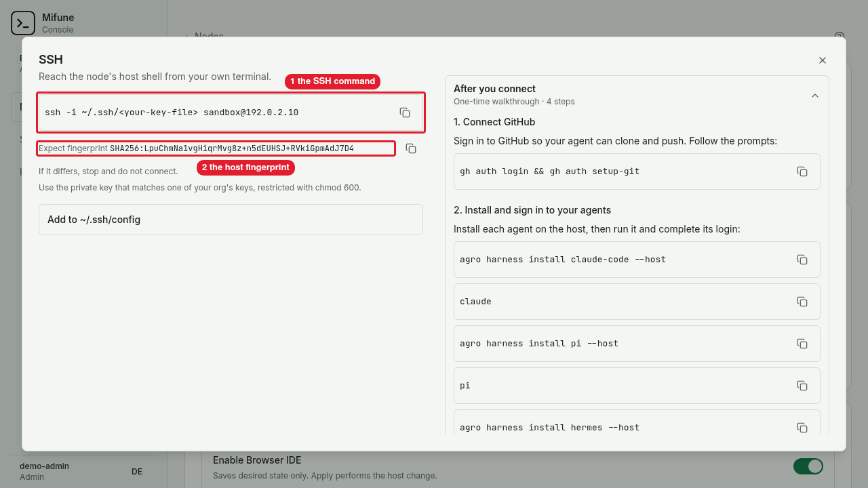Image resolution: width=868 pixels, height=488 pixels.
Task: Click 'agro harness install hermes --host' text
Action: click(550, 428)
